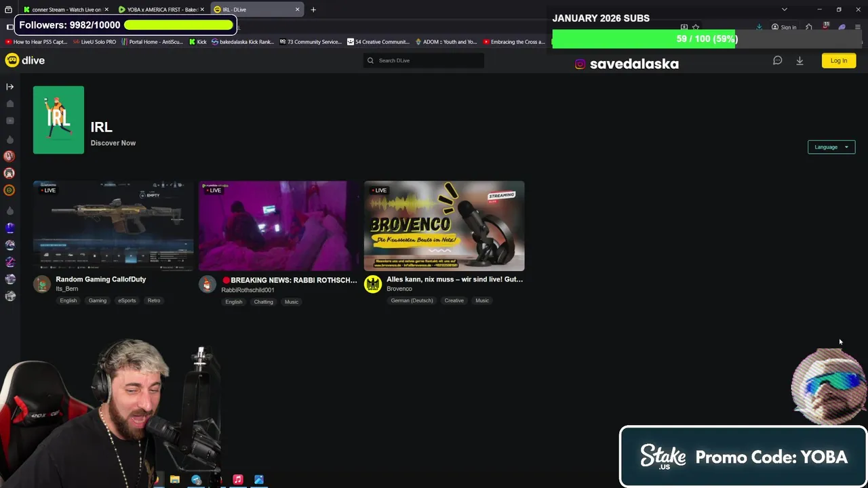Open the Home icon in sidebar
This screenshot has width=868, height=488.
9,104
